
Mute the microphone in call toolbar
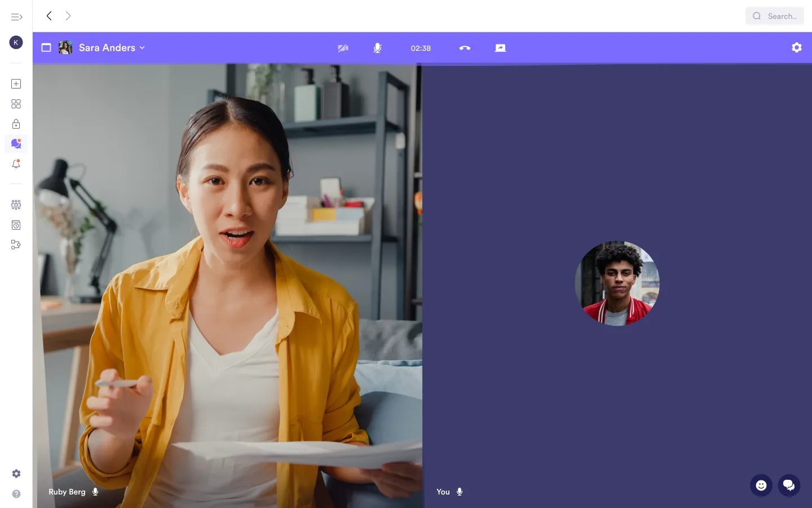[377, 48]
